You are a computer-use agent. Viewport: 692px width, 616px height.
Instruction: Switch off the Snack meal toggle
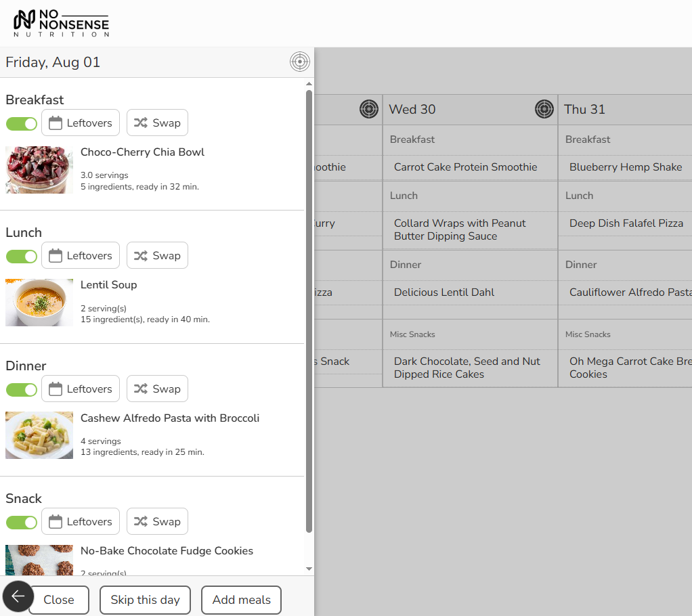[x=22, y=522]
